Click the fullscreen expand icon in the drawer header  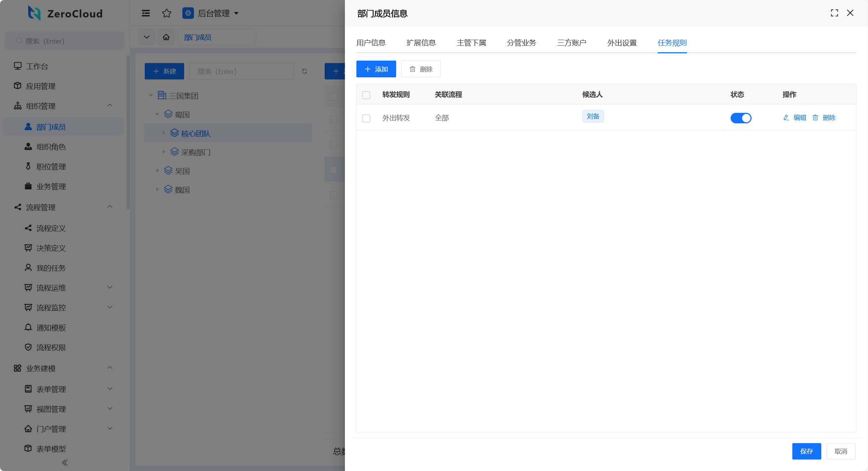click(x=834, y=13)
